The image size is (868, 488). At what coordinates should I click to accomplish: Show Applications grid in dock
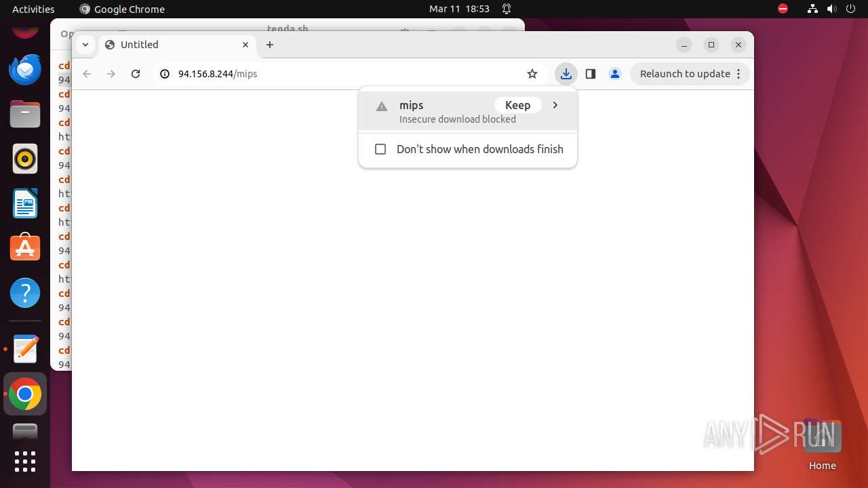pyautogui.click(x=25, y=462)
